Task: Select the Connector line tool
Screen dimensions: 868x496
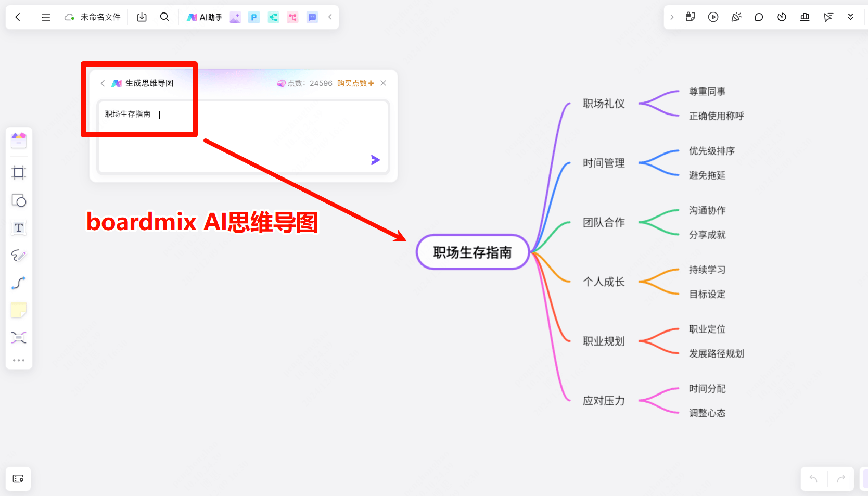Action: [19, 283]
